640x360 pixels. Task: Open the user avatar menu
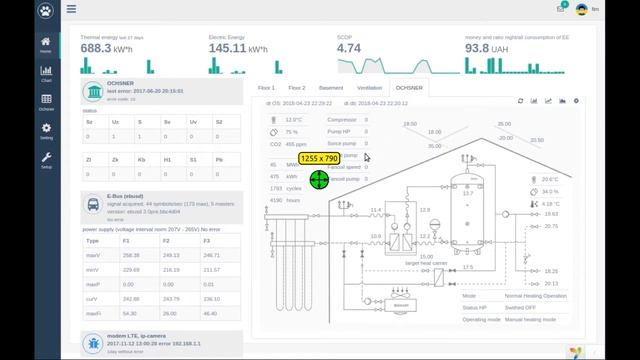pyautogui.click(x=582, y=9)
